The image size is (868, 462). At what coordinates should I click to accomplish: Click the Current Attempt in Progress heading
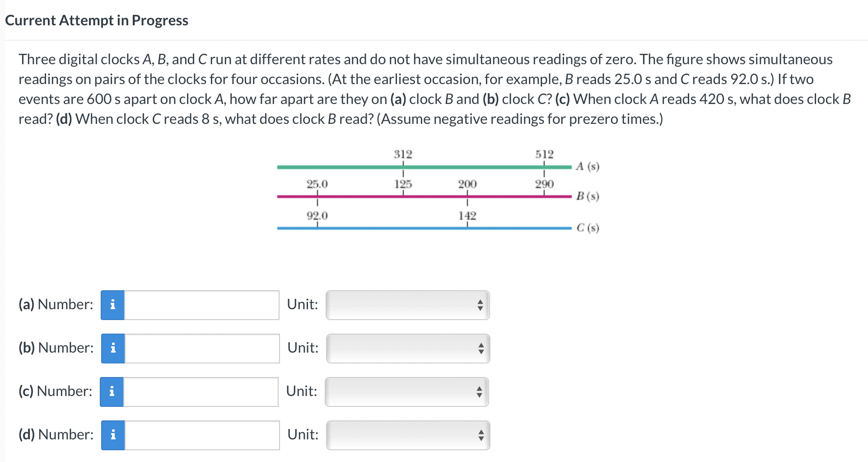pos(97,20)
